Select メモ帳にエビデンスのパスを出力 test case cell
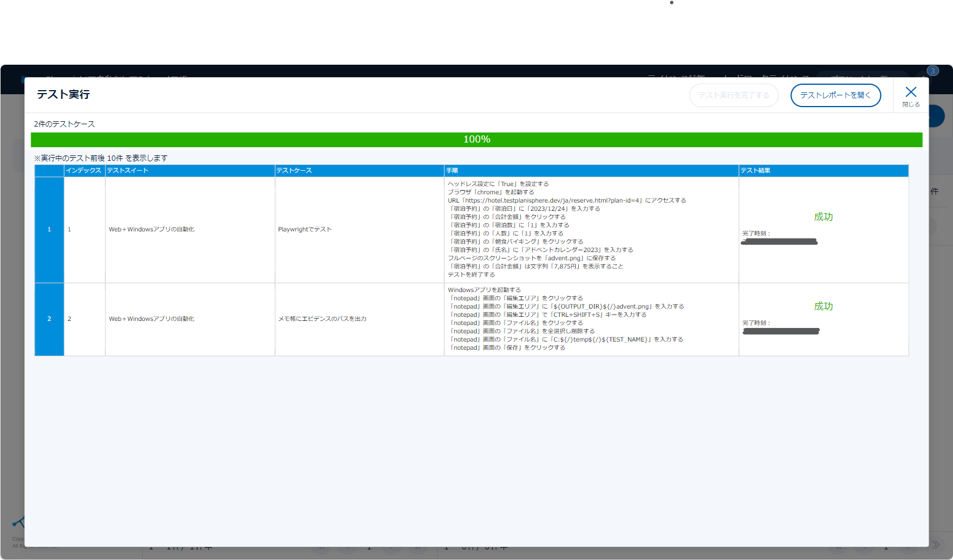The image size is (953, 560). click(x=360, y=319)
